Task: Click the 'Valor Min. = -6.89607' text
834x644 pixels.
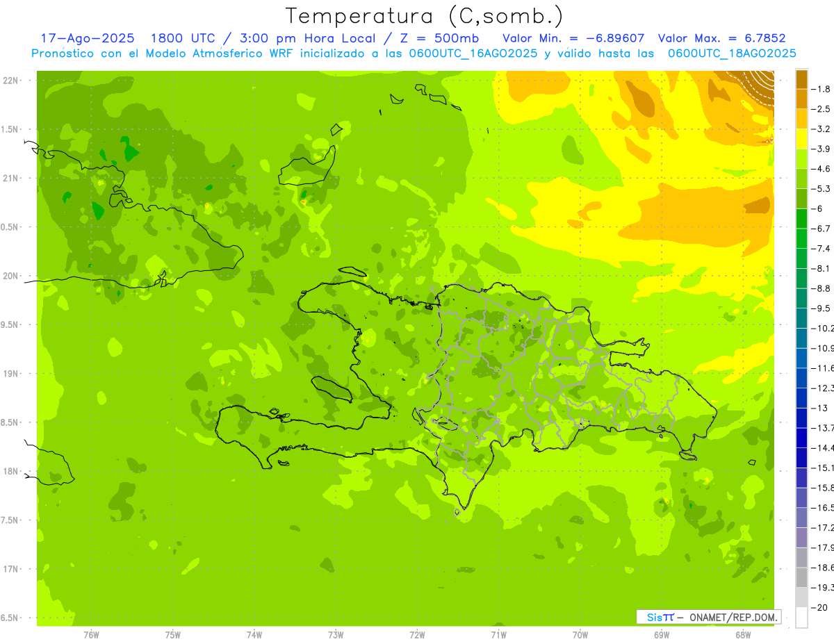Action: (x=573, y=39)
